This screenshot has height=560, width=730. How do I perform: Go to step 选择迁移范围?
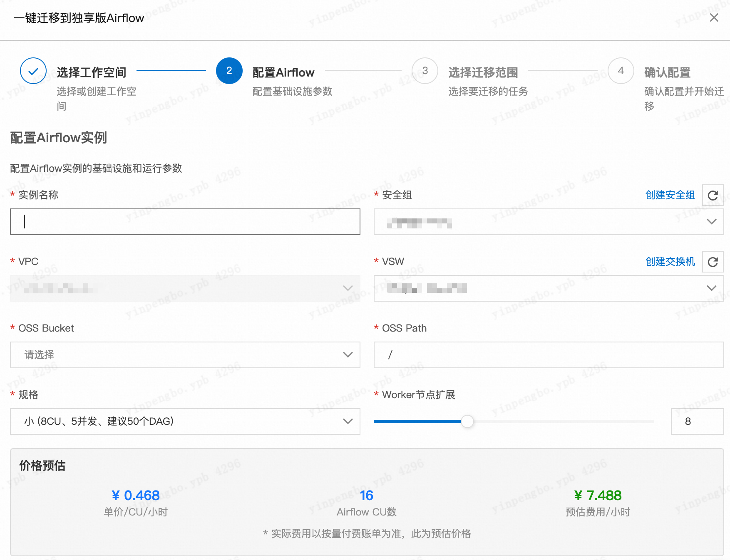pyautogui.click(x=483, y=72)
